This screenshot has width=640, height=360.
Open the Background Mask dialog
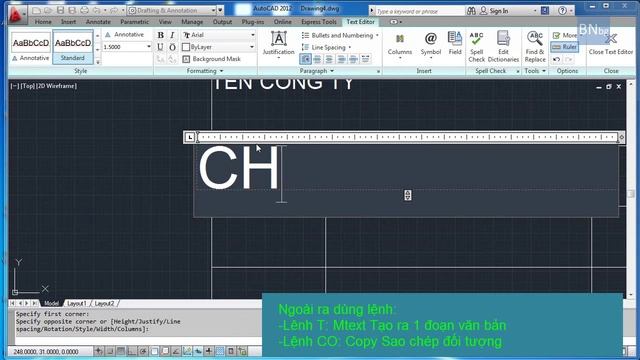pyautogui.click(x=212, y=59)
